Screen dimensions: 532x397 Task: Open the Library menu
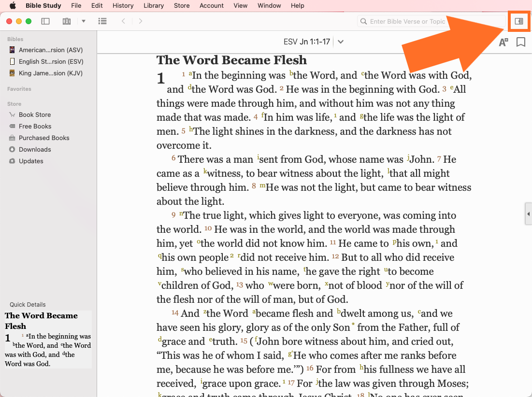pos(153,6)
